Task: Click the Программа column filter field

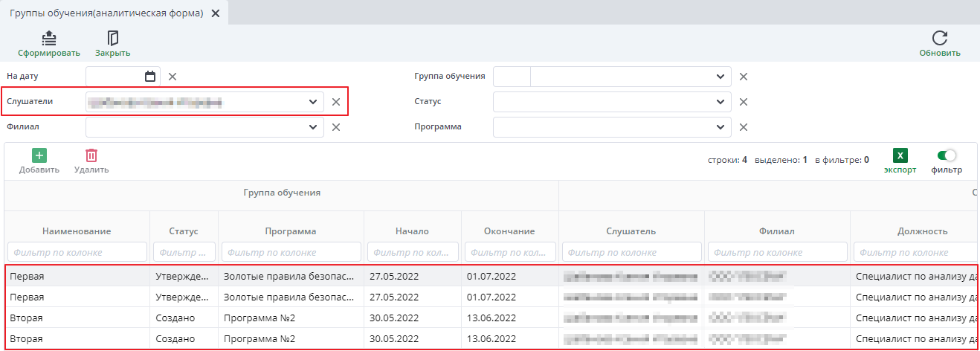Action: coord(291,252)
